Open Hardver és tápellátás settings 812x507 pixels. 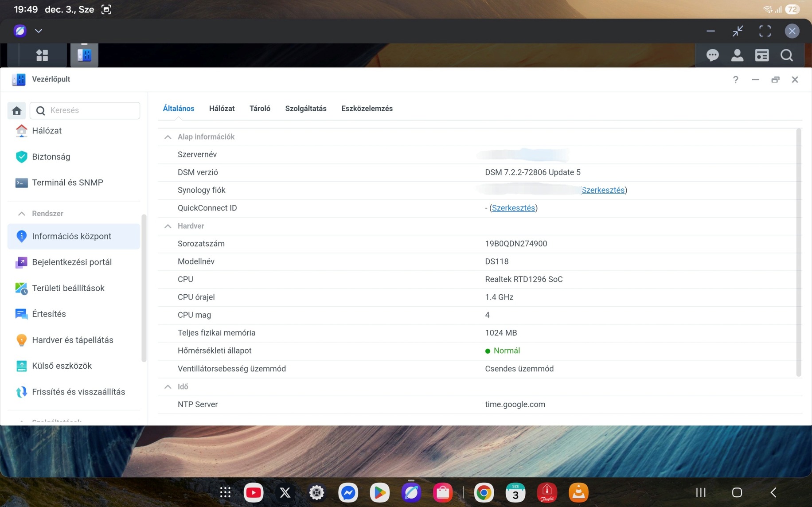coord(74,340)
